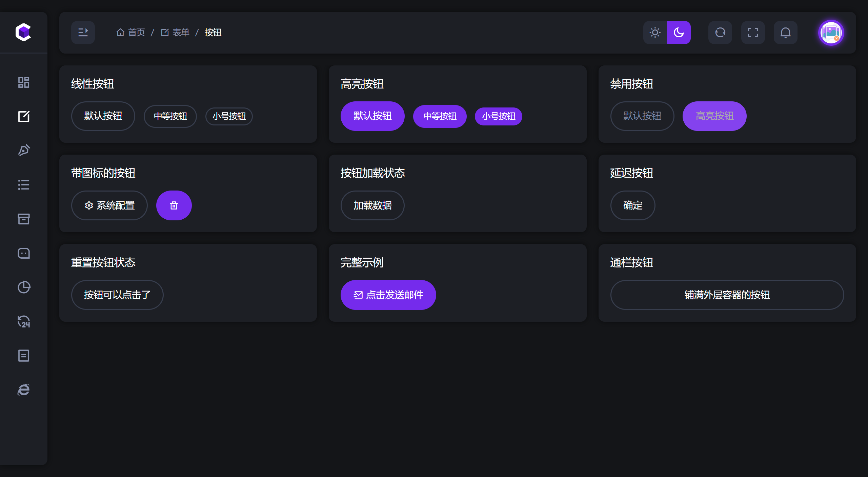
Task: Select the pie chart icon in the sidebar
Action: point(23,287)
